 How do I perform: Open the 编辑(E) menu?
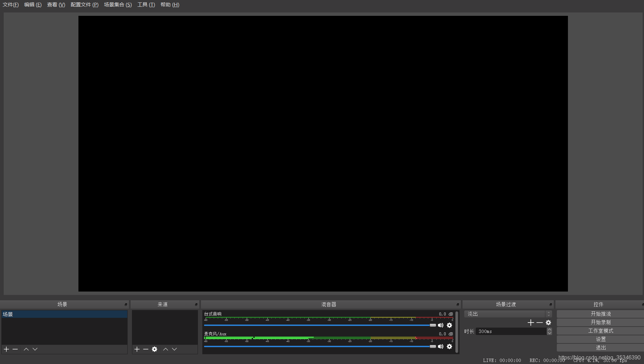point(33,5)
